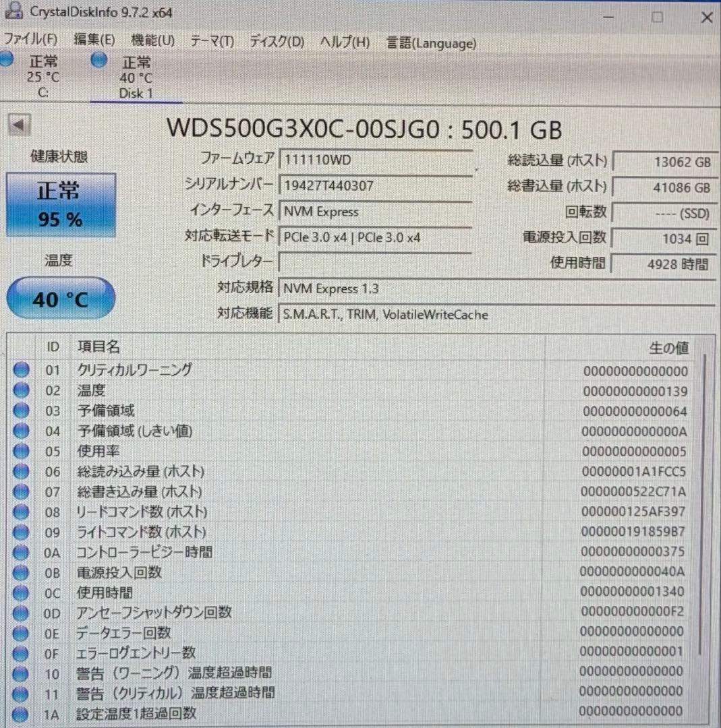Click status icon for row 0B 電源投入回数
Image resolution: width=721 pixels, height=728 pixels.
(21, 572)
